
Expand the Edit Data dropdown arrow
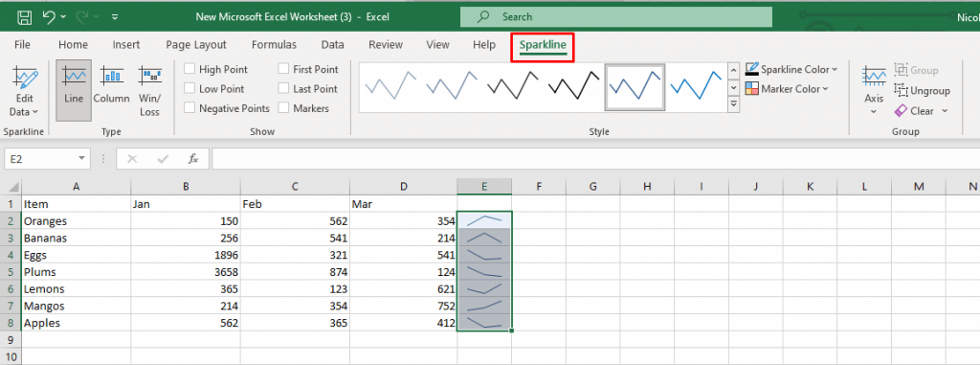click(x=35, y=112)
